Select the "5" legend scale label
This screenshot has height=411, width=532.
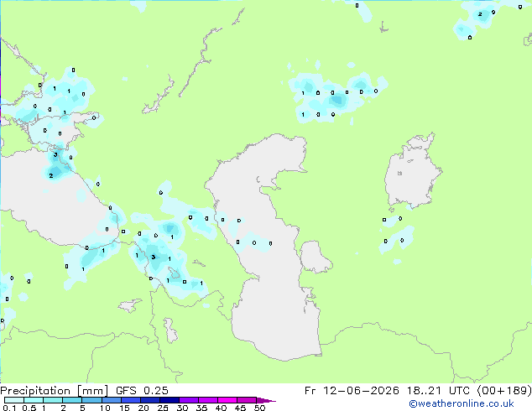point(82,408)
